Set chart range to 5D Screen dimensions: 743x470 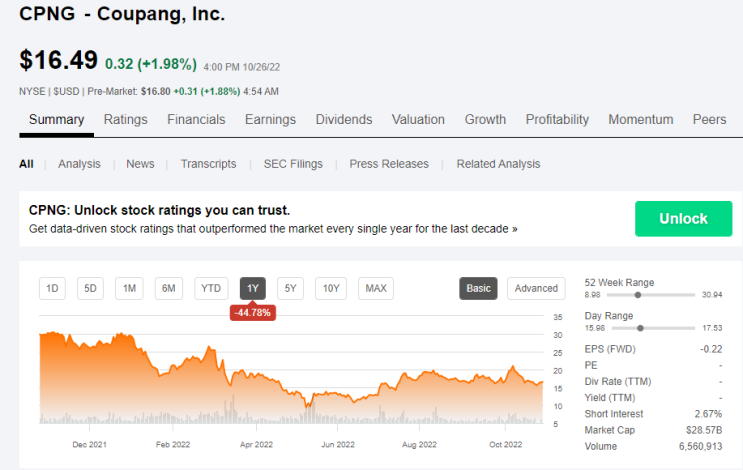(90, 289)
